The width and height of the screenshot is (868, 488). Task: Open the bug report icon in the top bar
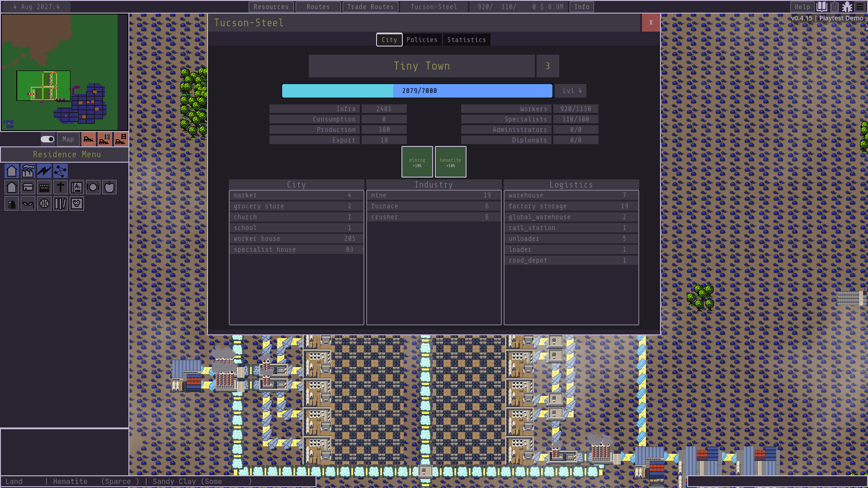point(847,7)
